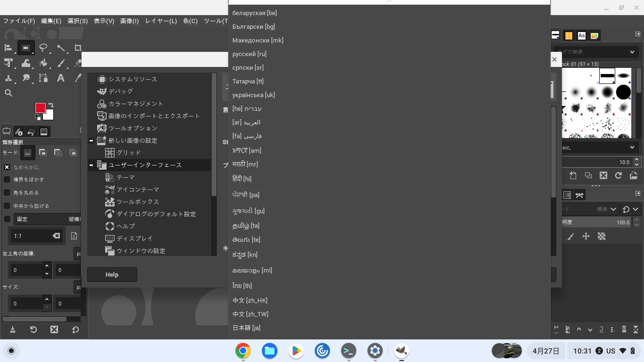Open the レイヤー(L) menu
The image size is (644, 362).
coord(161,21)
